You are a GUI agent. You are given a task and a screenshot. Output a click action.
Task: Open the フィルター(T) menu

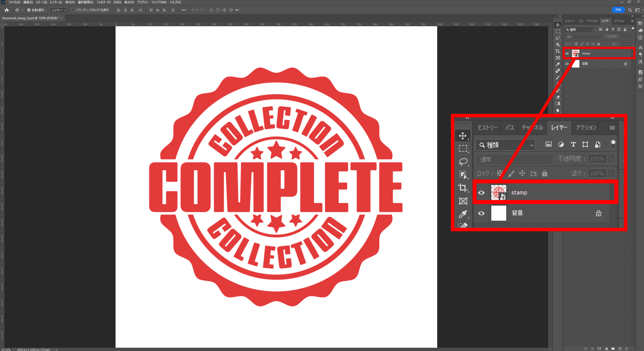[x=103, y=2]
